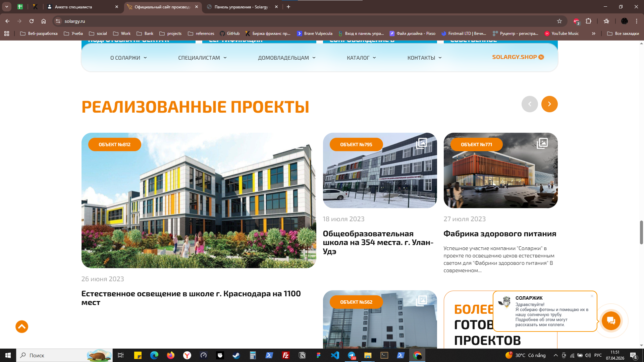
Task: Open GitHub bookmark
Action: tap(230, 34)
